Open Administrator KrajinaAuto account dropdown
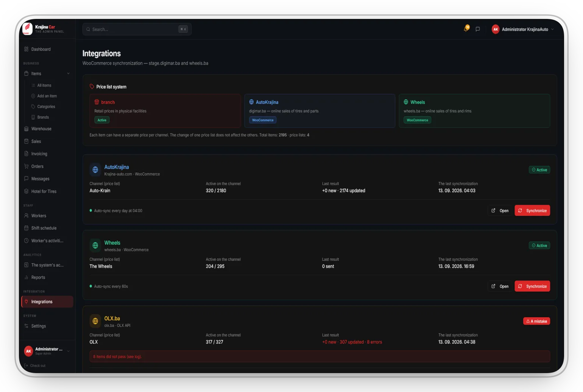 coord(522,29)
